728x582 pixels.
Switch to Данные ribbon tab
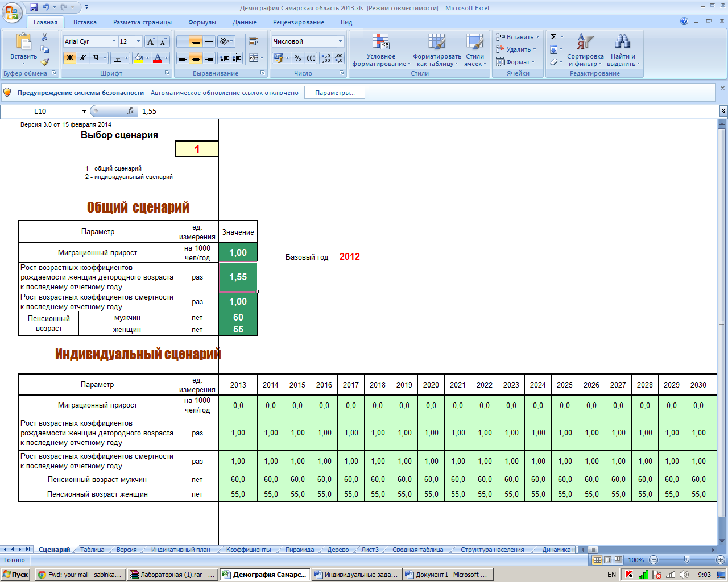(x=245, y=22)
